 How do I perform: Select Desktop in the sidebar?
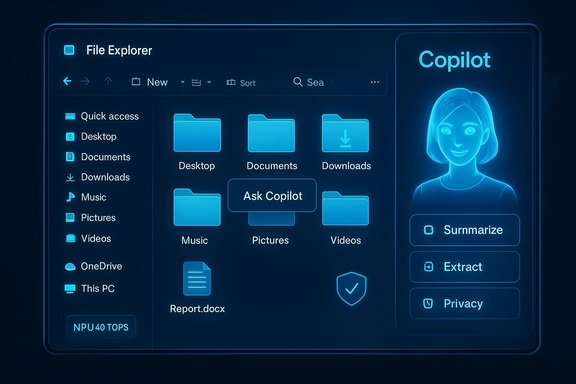tap(91, 137)
